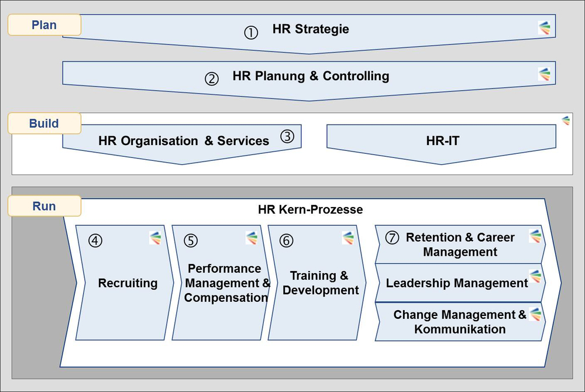Select the HR Organisation & Services block
Image resolution: width=585 pixels, height=392 pixels.
point(182,144)
